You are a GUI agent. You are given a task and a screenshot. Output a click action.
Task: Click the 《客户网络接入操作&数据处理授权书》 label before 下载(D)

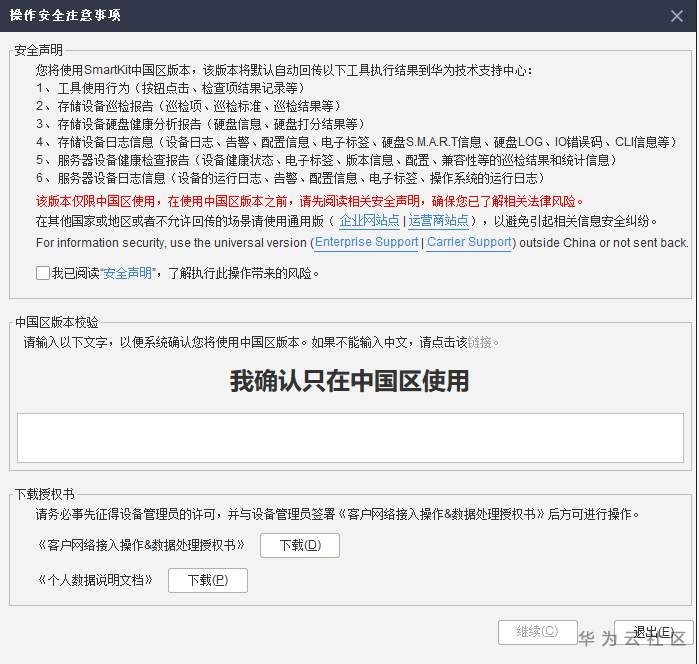(141, 545)
